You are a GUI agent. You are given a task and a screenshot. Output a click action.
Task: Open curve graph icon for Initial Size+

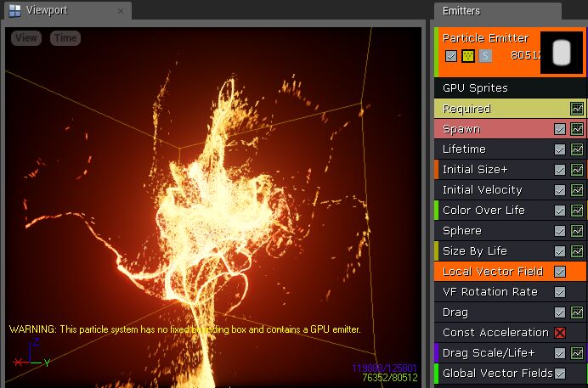(x=577, y=170)
